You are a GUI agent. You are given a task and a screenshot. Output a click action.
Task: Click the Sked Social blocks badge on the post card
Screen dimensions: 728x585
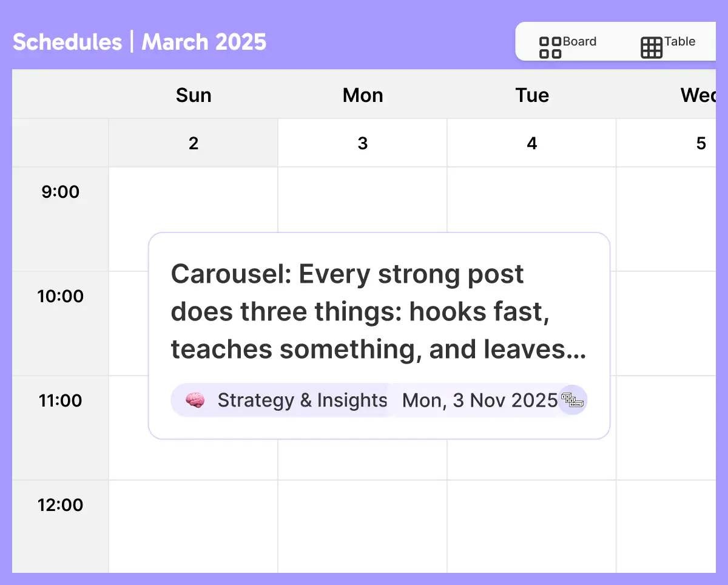coord(573,400)
